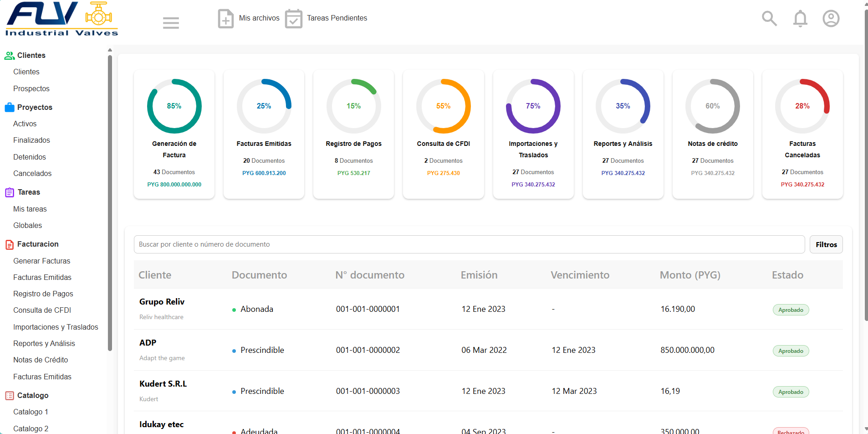Expand the Tareas section header

coord(29,192)
